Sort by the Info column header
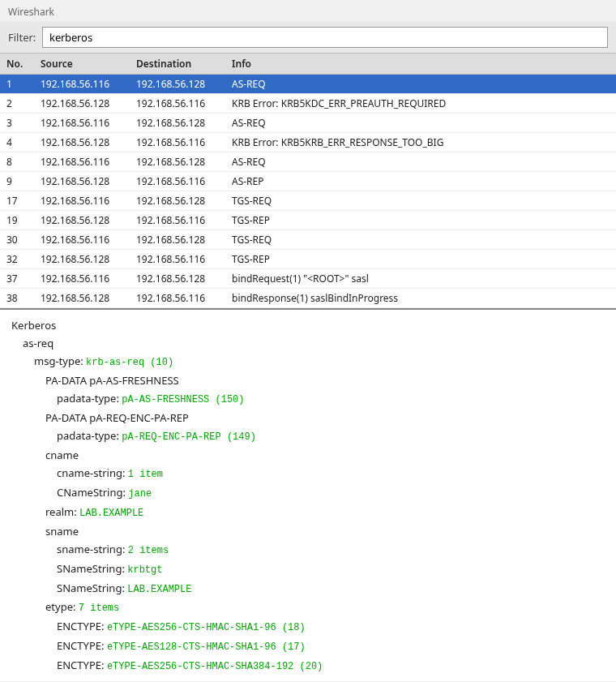The width and height of the screenshot is (616, 682). 242,64
